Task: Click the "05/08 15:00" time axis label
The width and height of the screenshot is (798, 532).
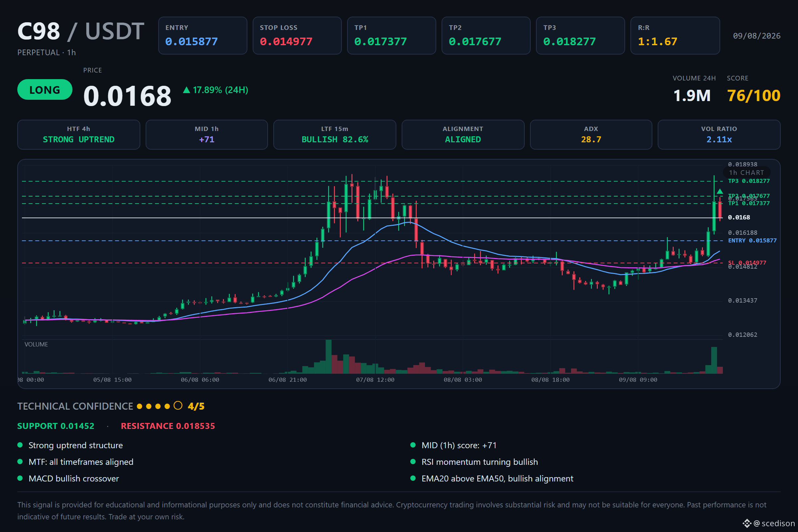Action: click(112, 380)
